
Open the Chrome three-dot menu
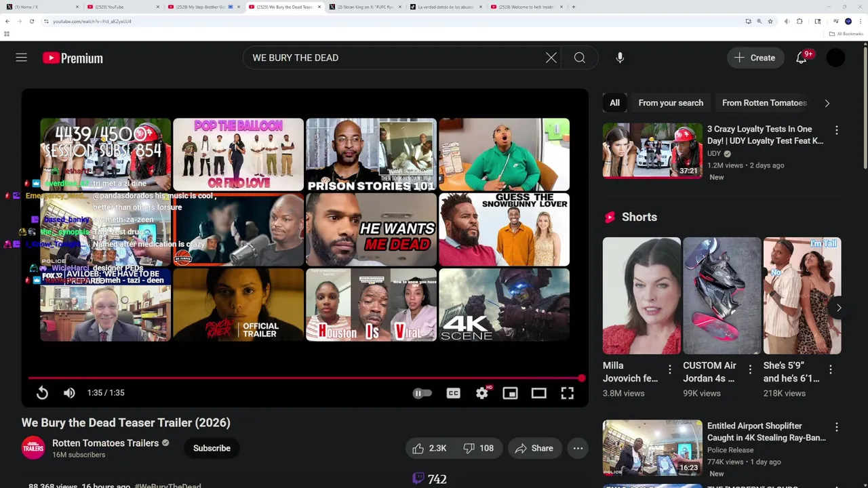click(860, 21)
